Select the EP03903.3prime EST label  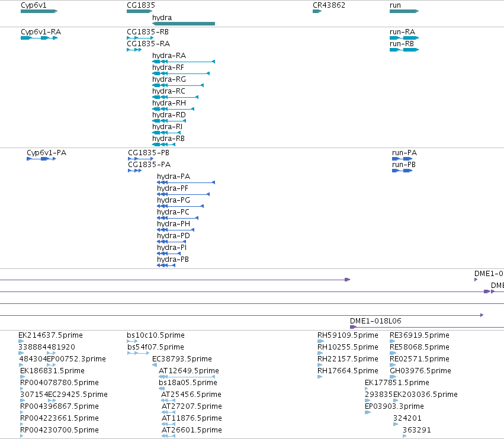click(x=394, y=407)
